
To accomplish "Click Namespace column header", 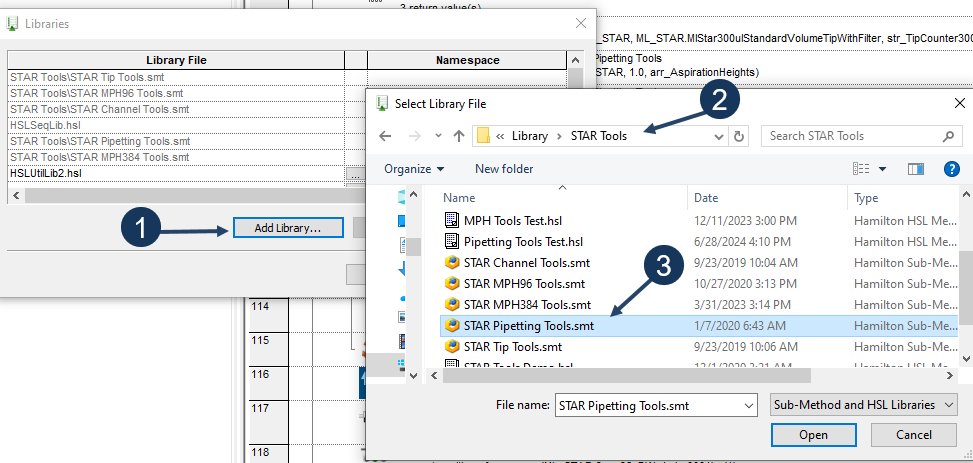I will point(467,60).
